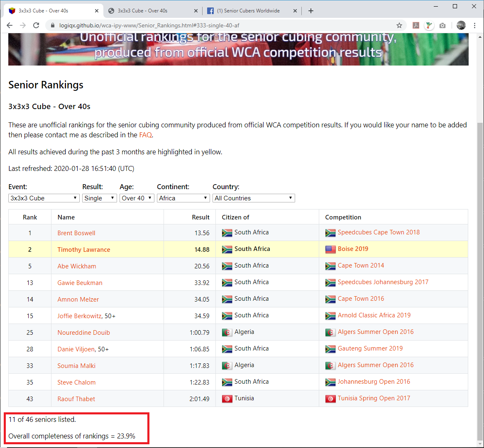The image size is (484, 448).
Task: Open Gawie Beukman's profile link
Action: click(80, 283)
